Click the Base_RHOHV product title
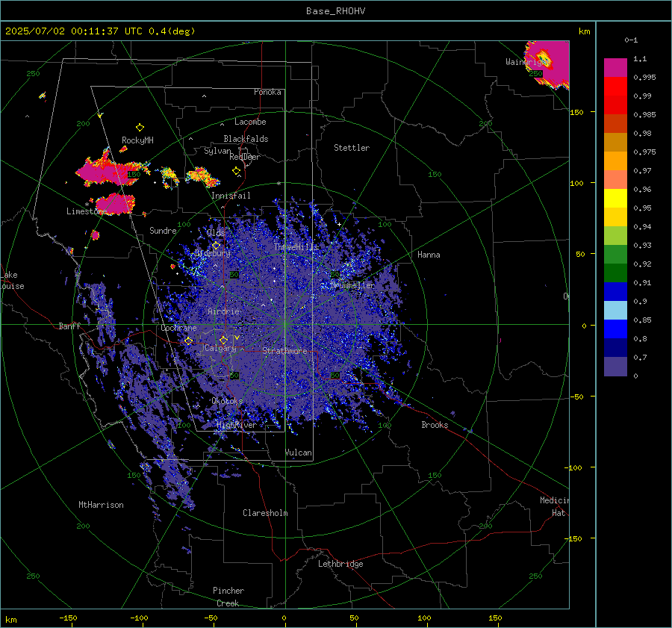 [335, 11]
